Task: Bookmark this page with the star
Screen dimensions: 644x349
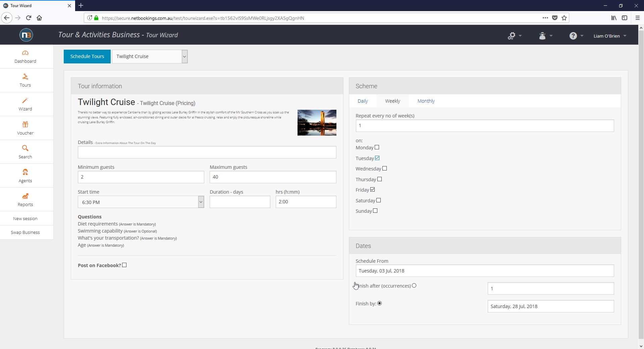Action: (x=564, y=18)
